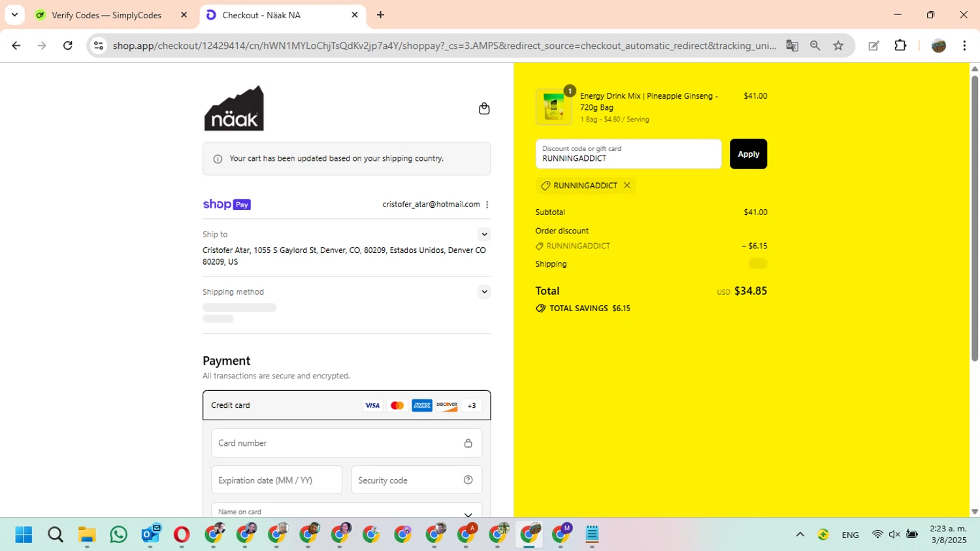This screenshot has width=980, height=551.
Task: Click the address bar URL
Action: point(444,46)
